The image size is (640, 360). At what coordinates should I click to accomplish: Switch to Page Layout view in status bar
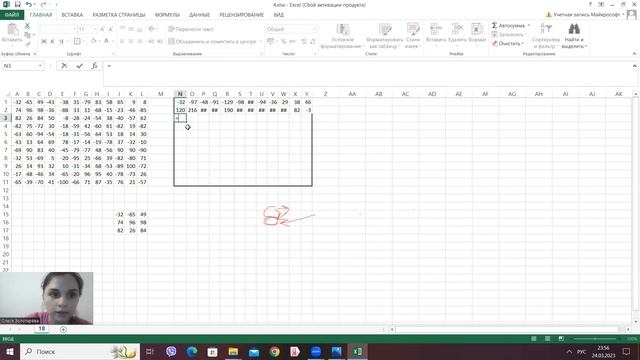pos(547,339)
